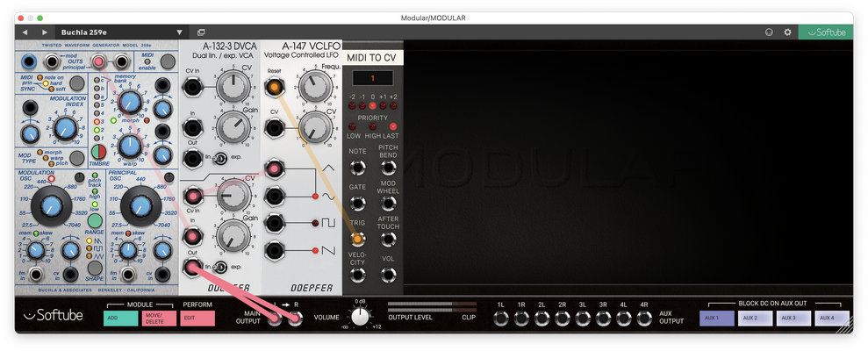The width and height of the screenshot is (868, 351).
Task: Select LOW priority on MIDI TO CV
Action: click(x=352, y=126)
